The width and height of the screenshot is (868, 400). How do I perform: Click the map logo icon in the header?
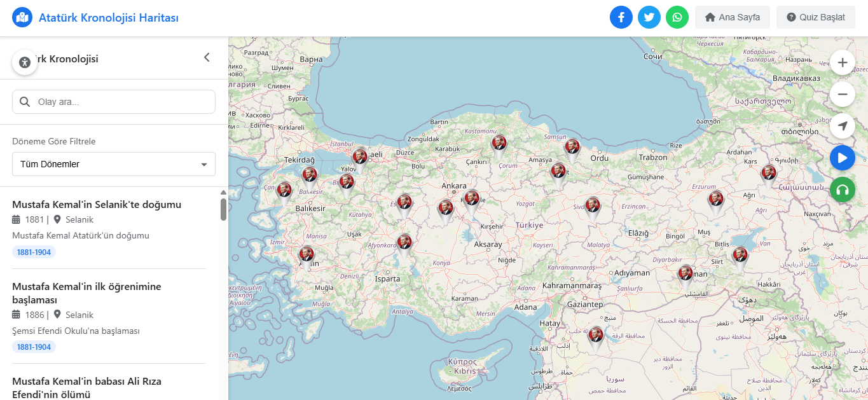[x=22, y=17]
